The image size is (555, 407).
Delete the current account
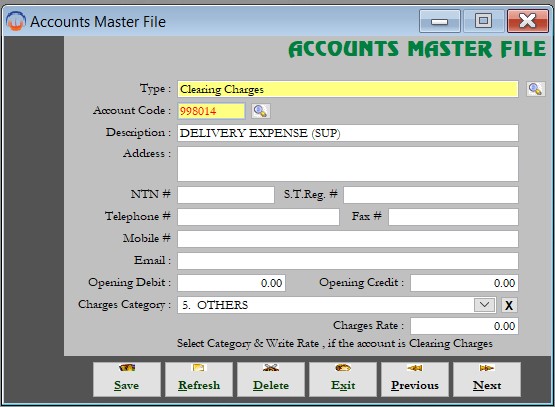coord(271,379)
